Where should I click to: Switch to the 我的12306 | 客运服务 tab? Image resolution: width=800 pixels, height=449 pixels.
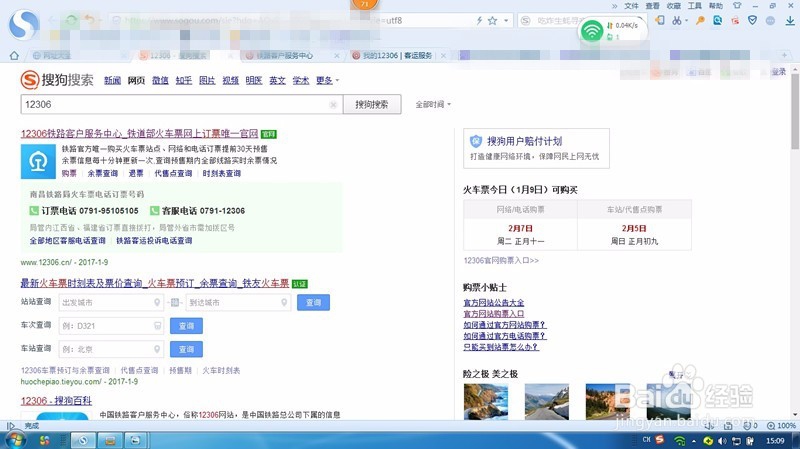pyautogui.click(x=397, y=55)
